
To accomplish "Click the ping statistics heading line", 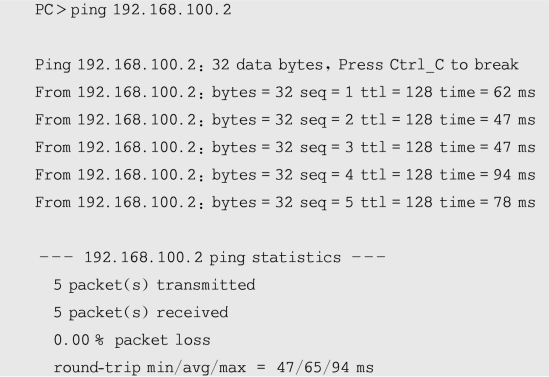I will tap(213, 258).
